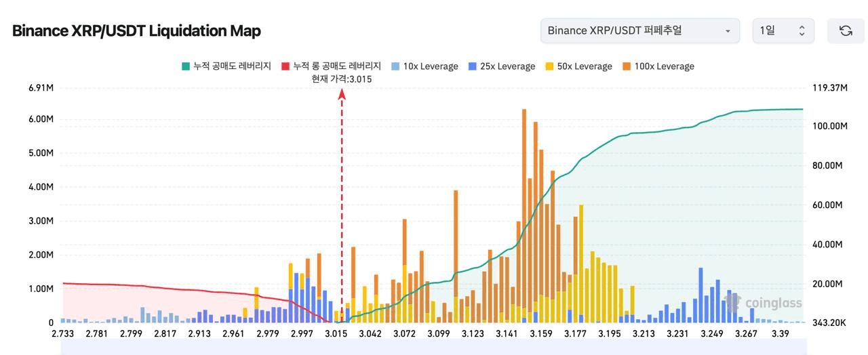Screen dimensions: 868x355
Task: Click the 3.015 x-axis price label
Action: [336, 333]
